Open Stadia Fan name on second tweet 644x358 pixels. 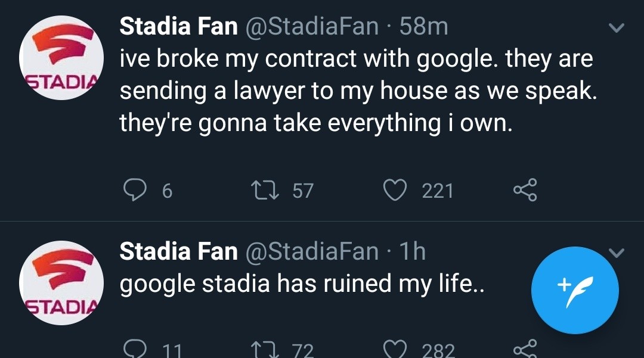[178, 251]
